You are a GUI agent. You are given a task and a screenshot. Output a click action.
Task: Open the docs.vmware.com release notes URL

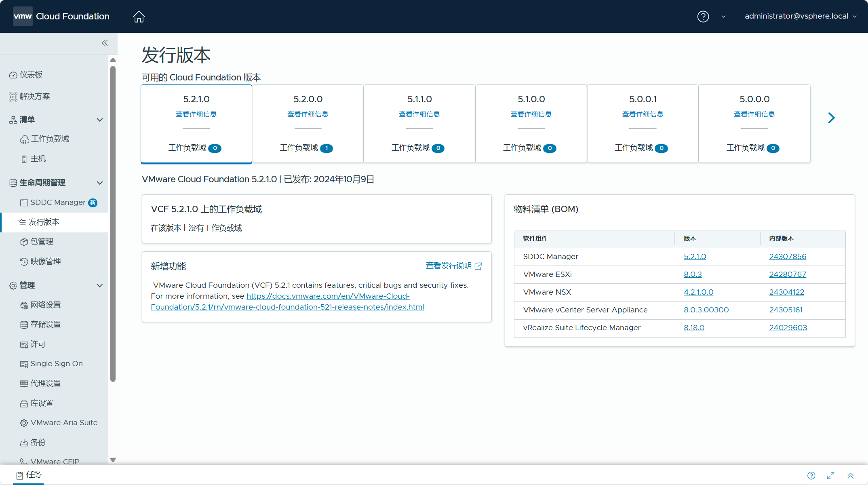pyautogui.click(x=287, y=302)
